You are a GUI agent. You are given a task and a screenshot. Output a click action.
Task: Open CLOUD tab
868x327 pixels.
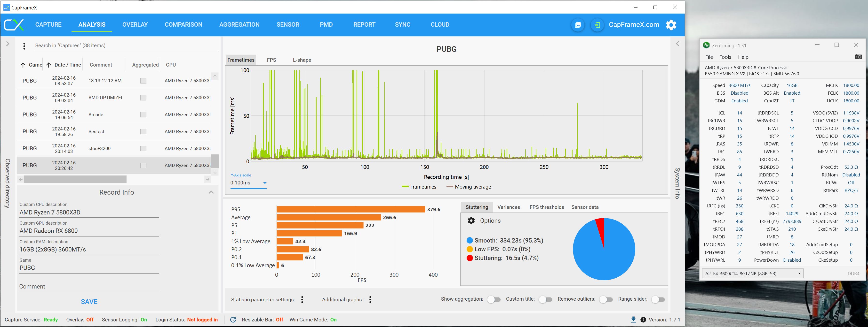440,24
